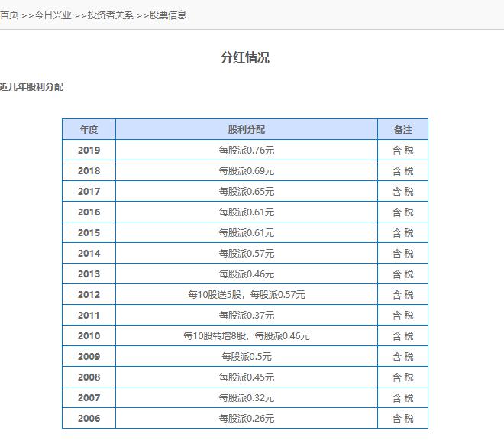
Task: Click the 近几年股利分配 subtitle
Action: (x=31, y=87)
